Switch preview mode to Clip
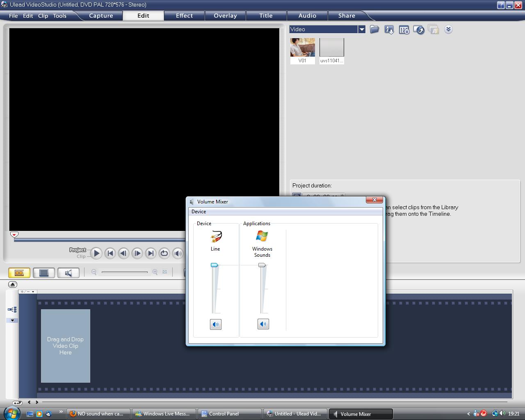525x420 pixels. 81,256
